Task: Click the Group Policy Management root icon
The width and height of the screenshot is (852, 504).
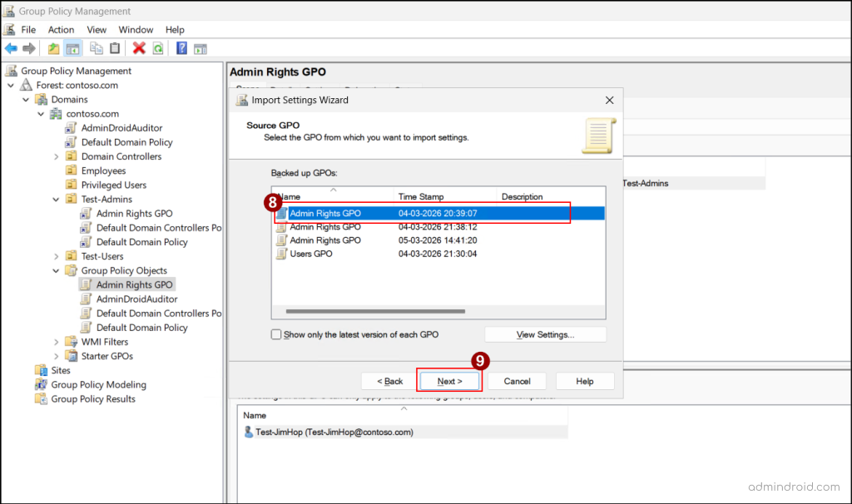Action: tap(10, 71)
